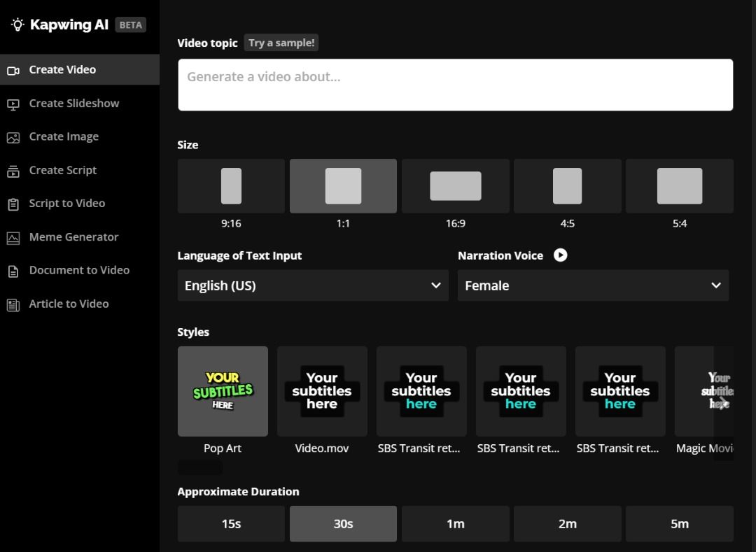Open the Language of Text Input dropdown
The width and height of the screenshot is (756, 552).
click(312, 285)
